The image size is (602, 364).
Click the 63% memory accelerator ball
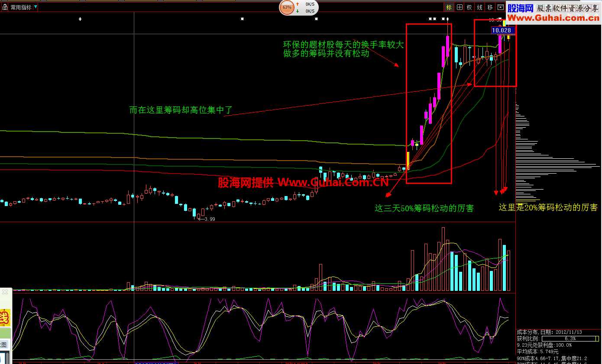point(287,7)
